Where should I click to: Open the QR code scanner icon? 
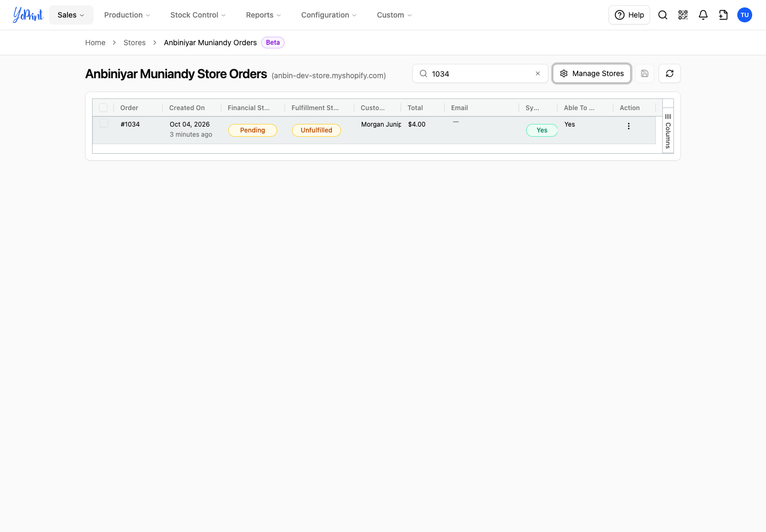683,15
